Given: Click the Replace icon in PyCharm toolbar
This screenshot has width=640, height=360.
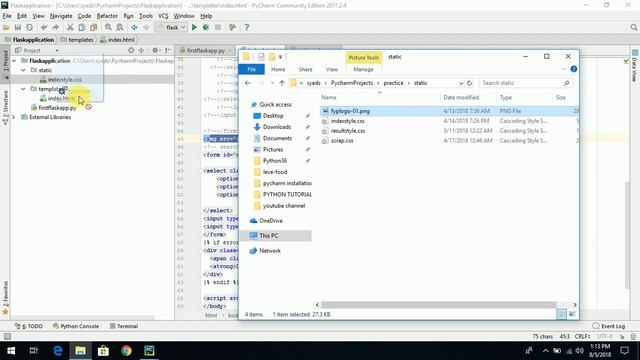Looking at the screenshot, I should click(x=120, y=27).
